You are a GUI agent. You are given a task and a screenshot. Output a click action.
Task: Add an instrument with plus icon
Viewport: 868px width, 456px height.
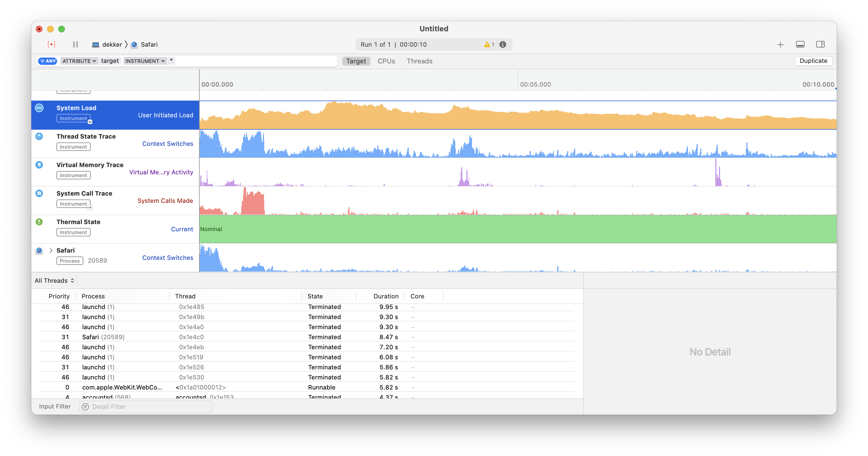[780, 44]
